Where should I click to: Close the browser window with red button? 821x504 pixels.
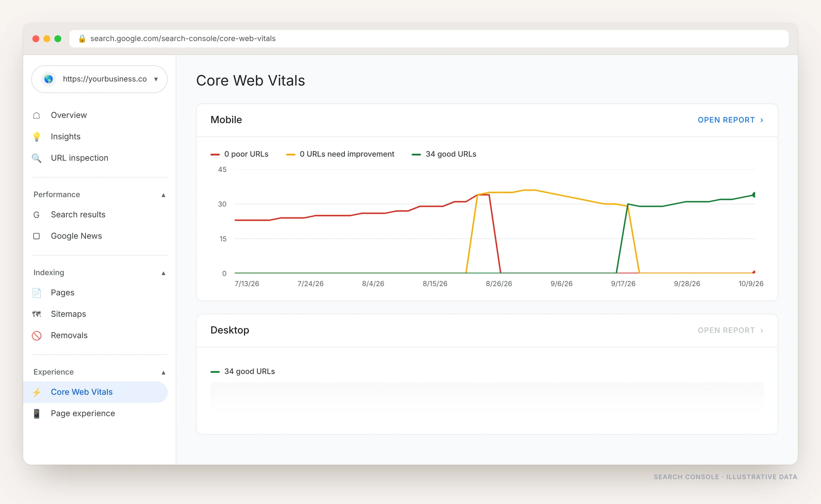coord(36,39)
